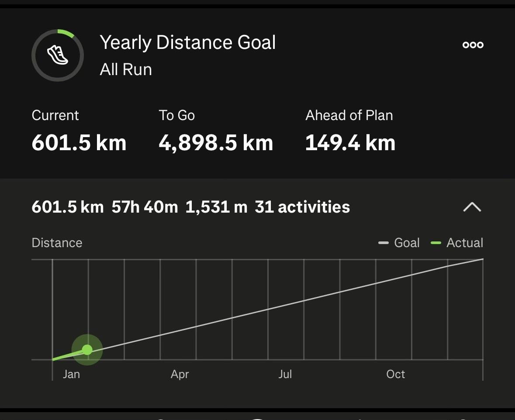This screenshot has width=515, height=420.
Task: Select the Ahead of Plan 149.4 km stat
Action: 350,143
